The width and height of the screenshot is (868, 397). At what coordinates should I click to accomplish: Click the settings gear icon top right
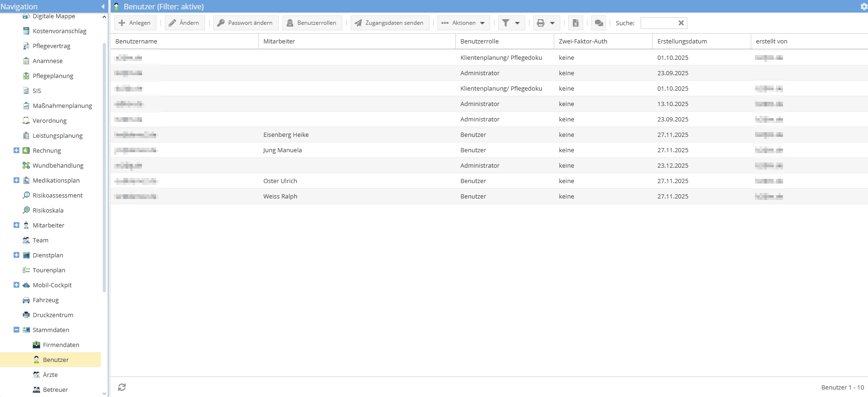point(864,7)
